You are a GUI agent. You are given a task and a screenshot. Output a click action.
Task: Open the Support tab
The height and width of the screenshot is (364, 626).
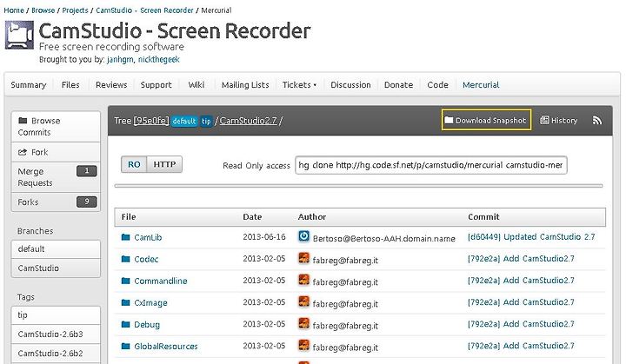[156, 84]
